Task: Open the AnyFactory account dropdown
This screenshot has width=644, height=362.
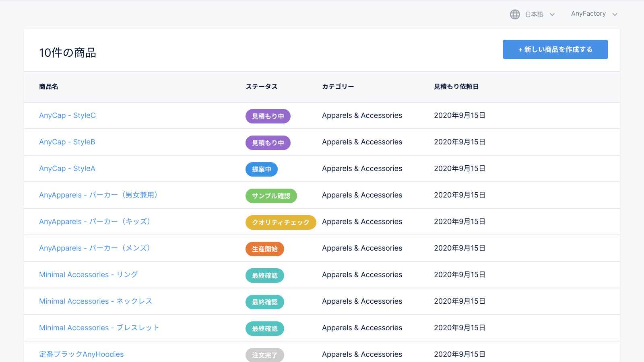Action: [x=588, y=13]
